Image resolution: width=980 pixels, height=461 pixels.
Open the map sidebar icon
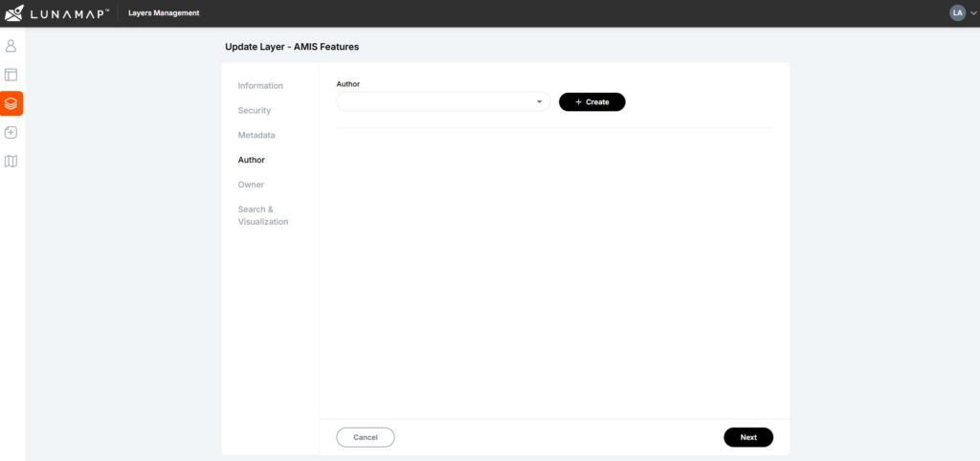pyautogui.click(x=11, y=162)
